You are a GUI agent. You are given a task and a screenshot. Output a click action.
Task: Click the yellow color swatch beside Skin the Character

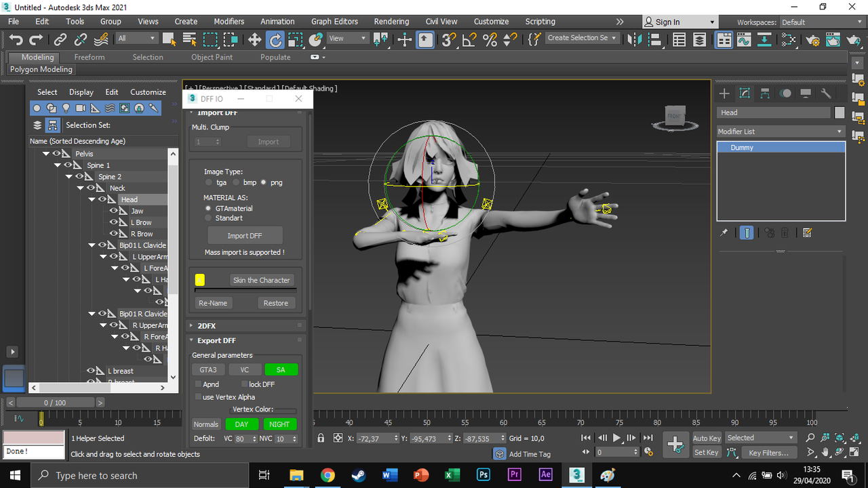click(x=199, y=280)
